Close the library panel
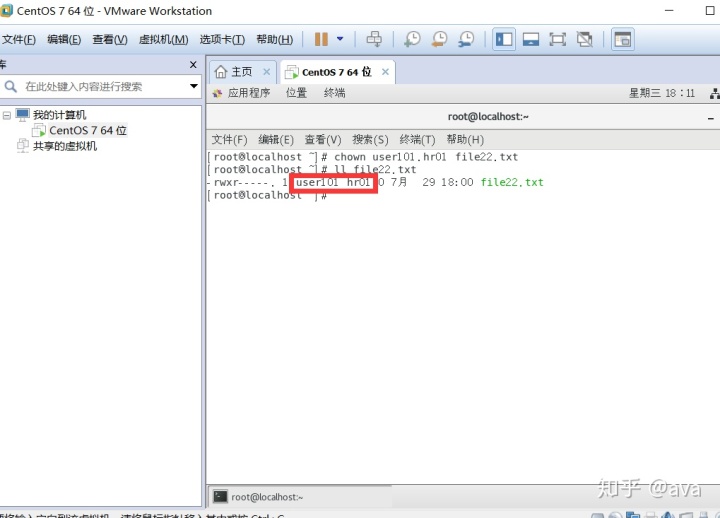 pyautogui.click(x=193, y=65)
